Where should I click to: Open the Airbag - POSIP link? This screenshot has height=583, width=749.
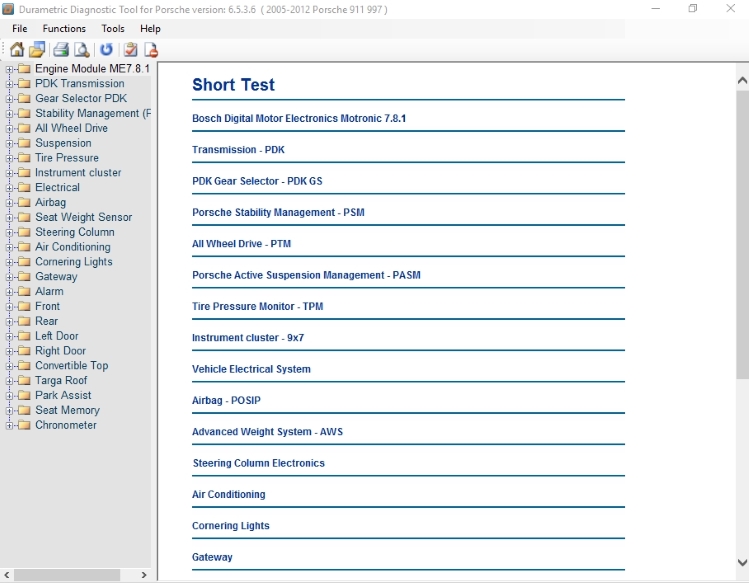[x=226, y=400]
